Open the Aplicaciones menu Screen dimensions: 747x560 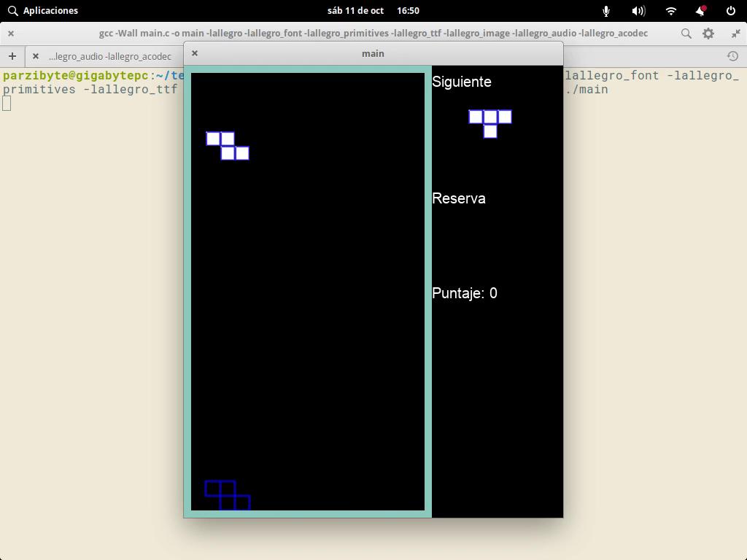(42, 11)
